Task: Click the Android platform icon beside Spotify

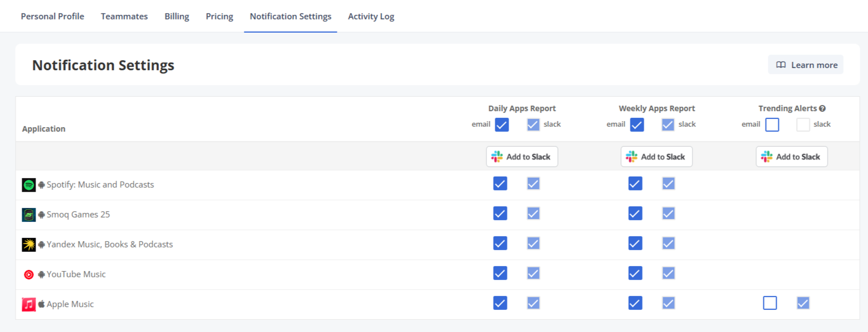Action: [42, 185]
